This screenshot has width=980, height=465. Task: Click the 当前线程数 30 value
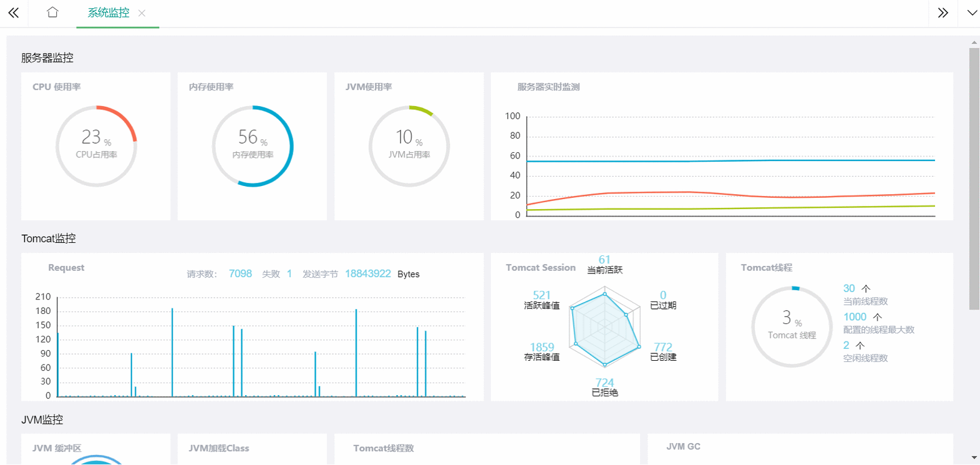pos(849,288)
